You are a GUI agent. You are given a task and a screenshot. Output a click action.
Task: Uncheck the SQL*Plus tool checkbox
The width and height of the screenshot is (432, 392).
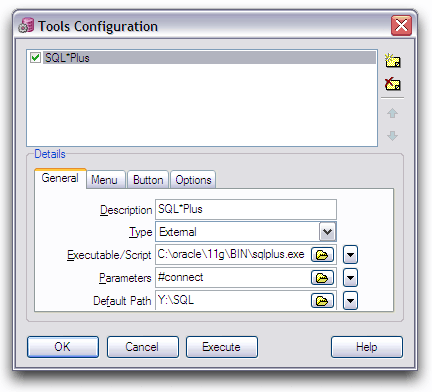35,58
